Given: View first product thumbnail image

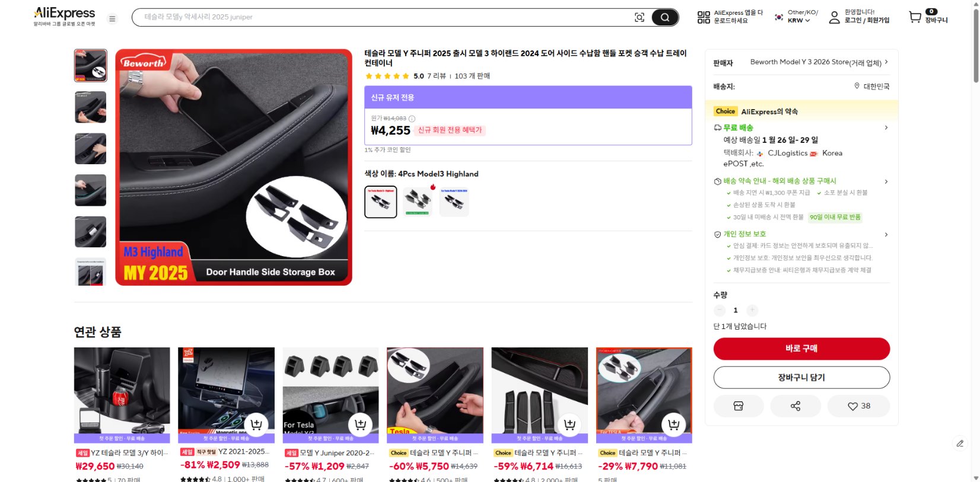Looking at the screenshot, I should pyautogui.click(x=91, y=65).
